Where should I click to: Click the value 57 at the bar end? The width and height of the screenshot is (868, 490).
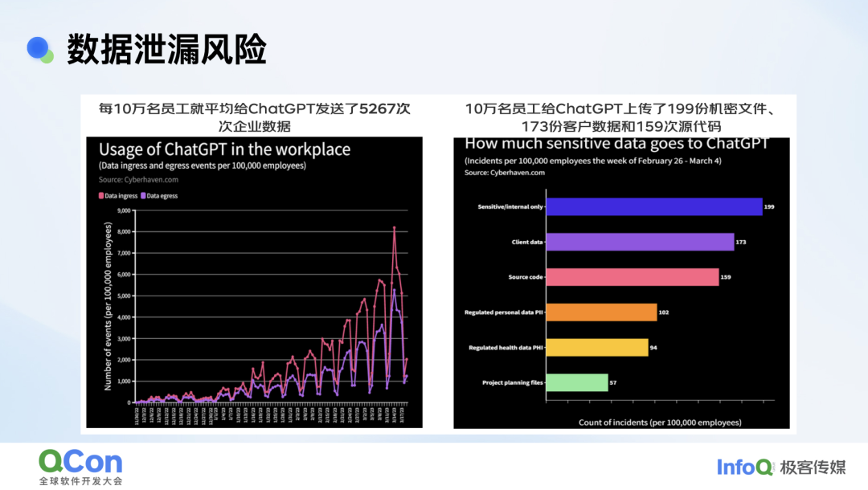click(612, 382)
